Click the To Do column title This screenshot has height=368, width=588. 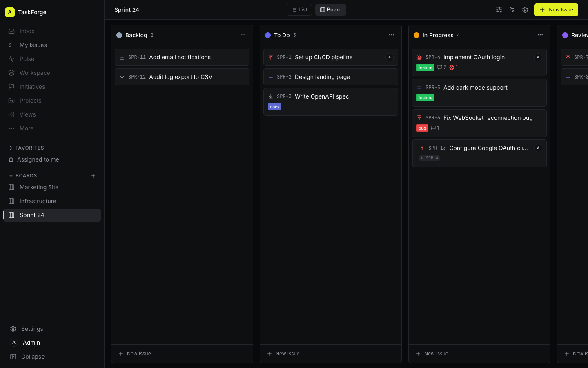pyautogui.click(x=282, y=35)
